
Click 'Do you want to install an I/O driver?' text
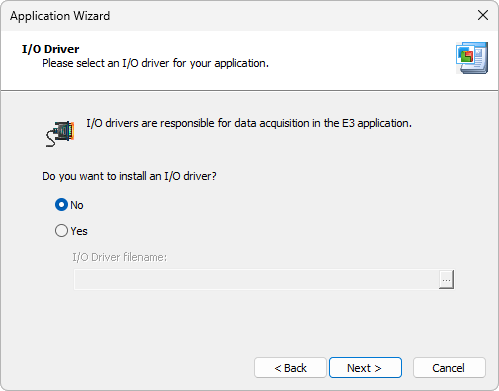pos(129,176)
